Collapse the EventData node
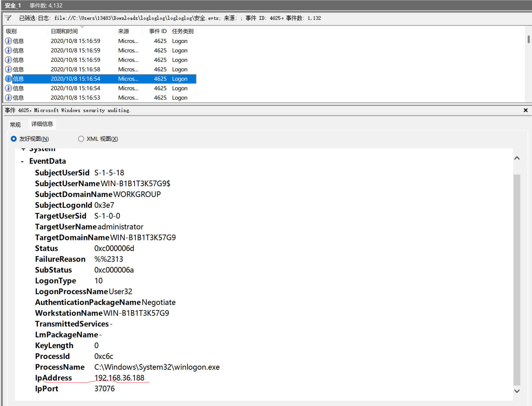This screenshot has height=406, width=532. [22, 161]
